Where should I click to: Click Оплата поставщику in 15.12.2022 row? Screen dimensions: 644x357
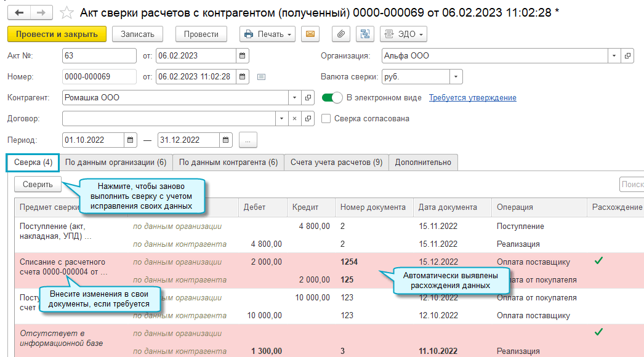(x=533, y=262)
